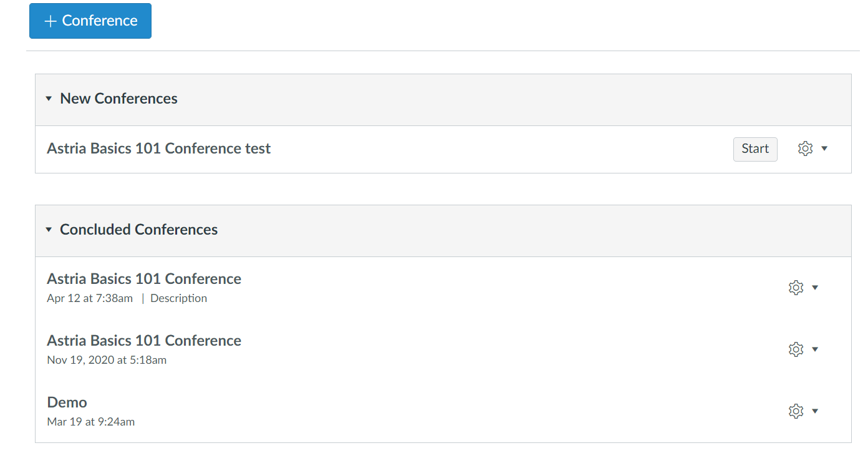Screen dimensions: 868x458
Task: Click the New Conferences heading text
Action: (118, 99)
